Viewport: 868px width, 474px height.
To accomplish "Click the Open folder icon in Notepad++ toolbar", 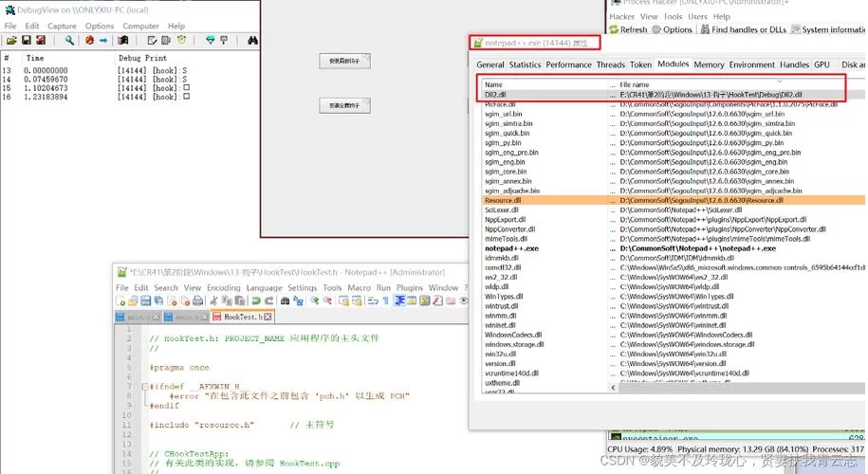I will tap(133, 301).
